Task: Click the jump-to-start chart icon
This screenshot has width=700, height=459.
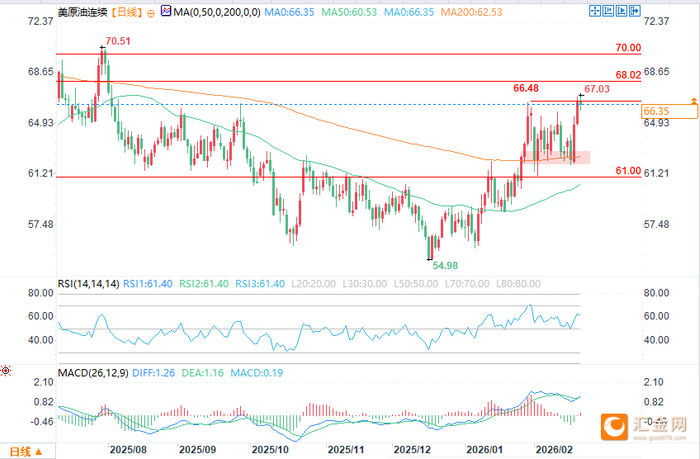Action: 608,11
